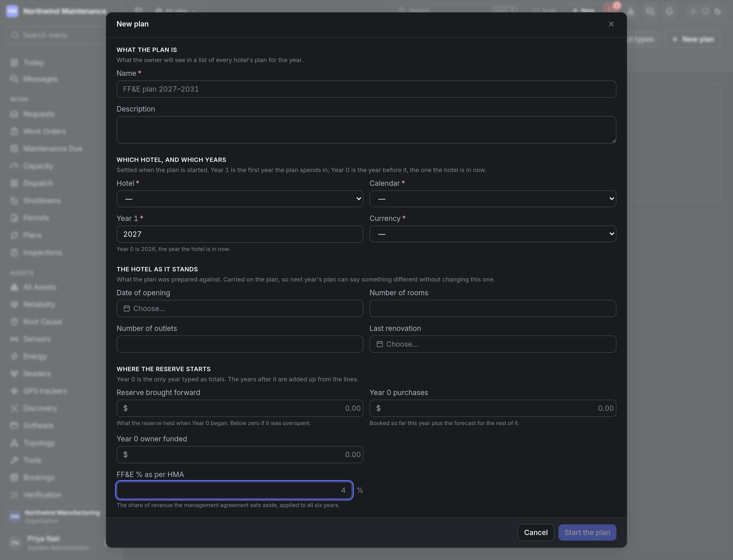Close the New plan dialog

(x=611, y=24)
